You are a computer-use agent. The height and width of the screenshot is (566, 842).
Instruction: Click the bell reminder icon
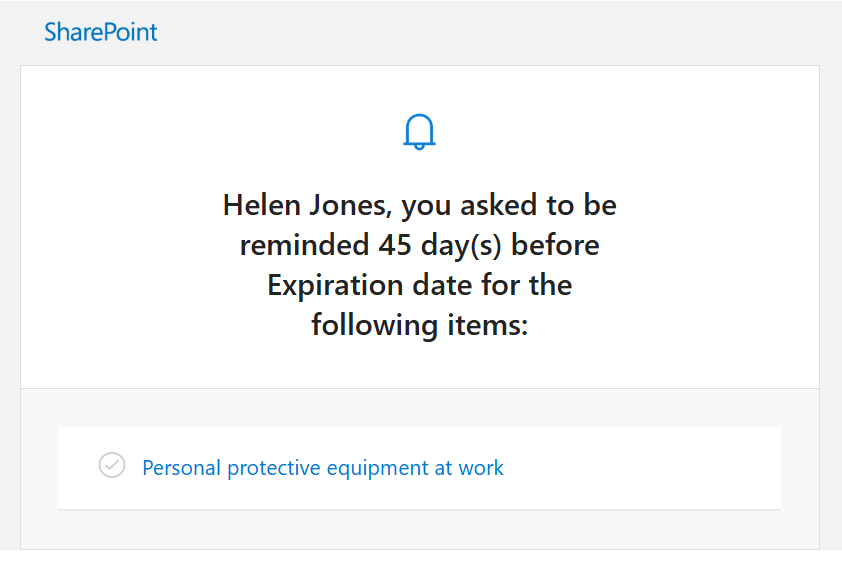[420, 132]
